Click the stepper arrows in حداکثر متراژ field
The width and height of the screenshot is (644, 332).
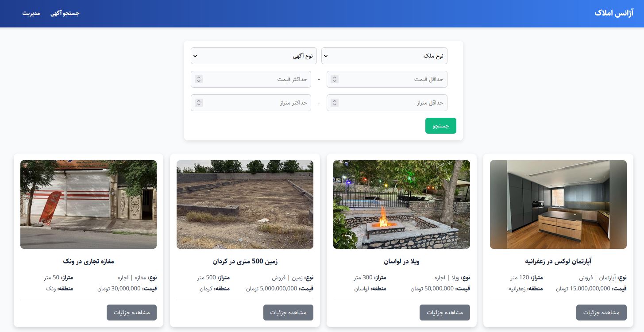199,103
